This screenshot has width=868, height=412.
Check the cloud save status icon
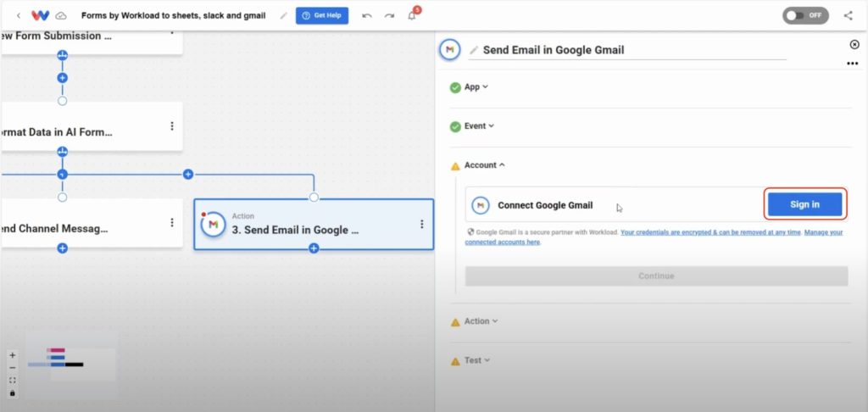[61, 15]
